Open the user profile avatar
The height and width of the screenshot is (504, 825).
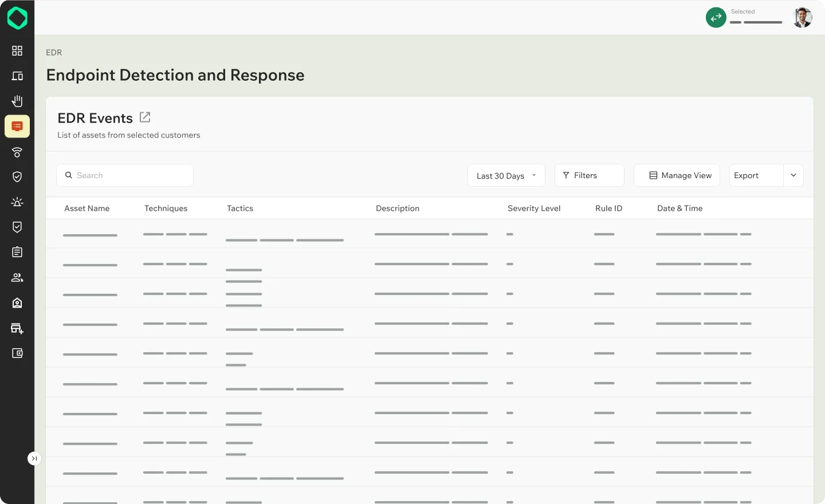802,17
